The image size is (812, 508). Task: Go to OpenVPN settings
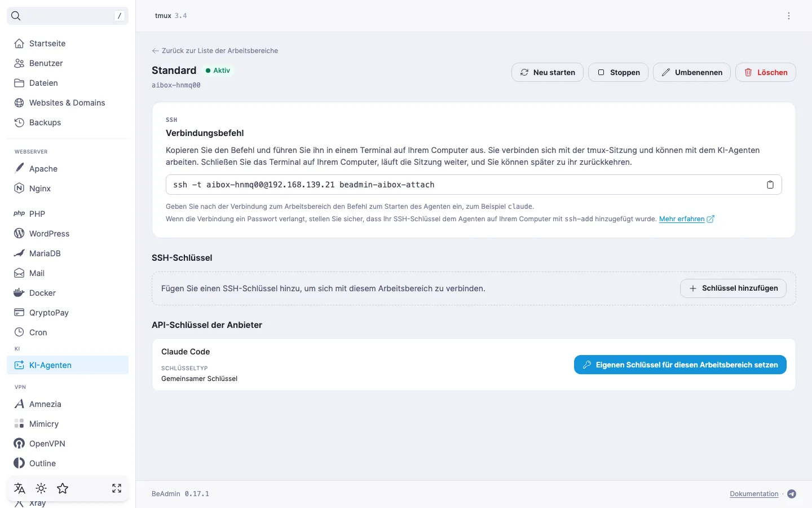point(68,444)
